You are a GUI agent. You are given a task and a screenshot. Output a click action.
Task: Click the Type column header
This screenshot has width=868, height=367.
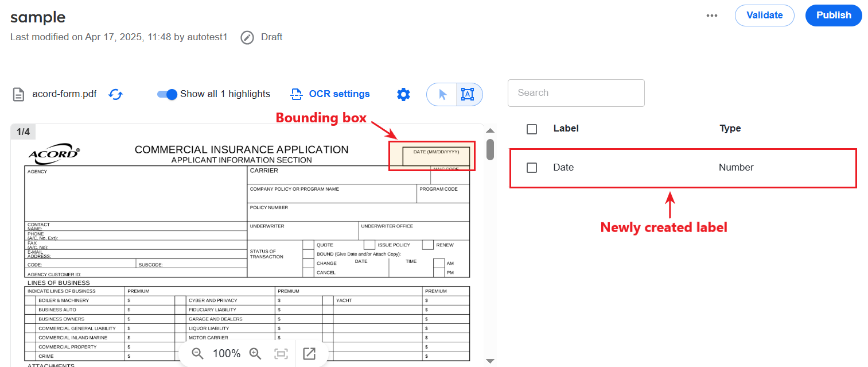tap(730, 129)
